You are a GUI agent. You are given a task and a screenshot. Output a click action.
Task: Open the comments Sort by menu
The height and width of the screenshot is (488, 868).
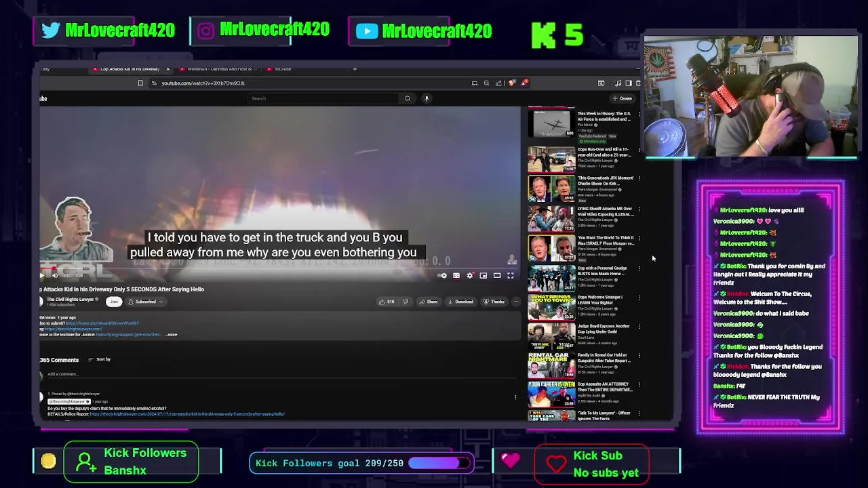(100, 359)
